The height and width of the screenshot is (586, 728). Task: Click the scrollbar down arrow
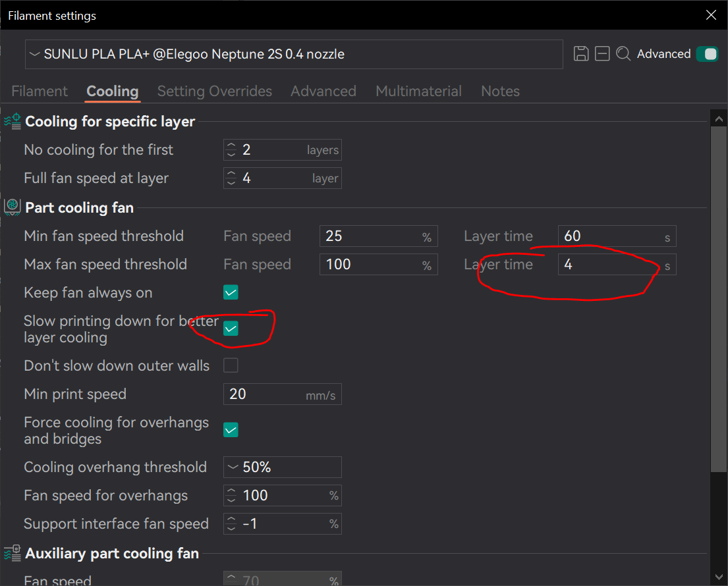pyautogui.click(x=719, y=577)
